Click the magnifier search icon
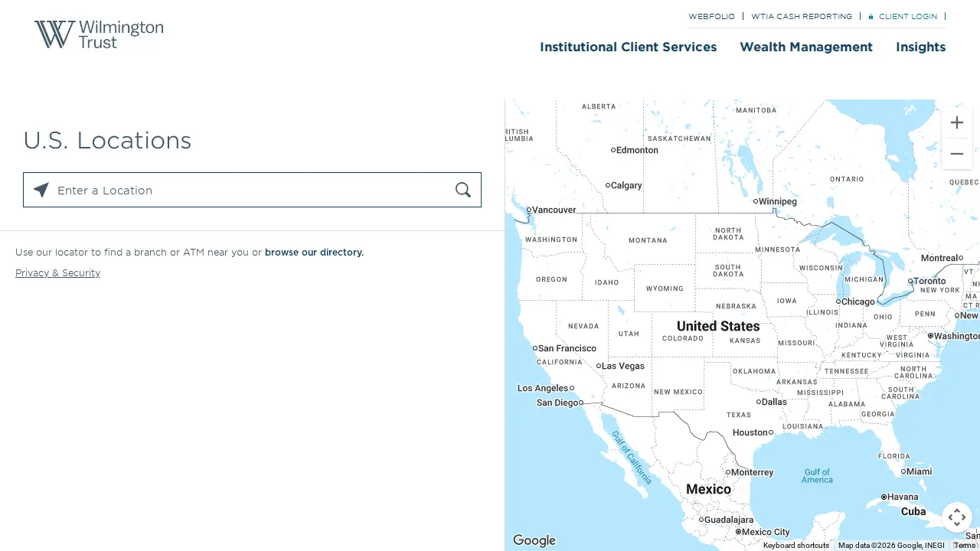The width and height of the screenshot is (980, 551). (x=463, y=190)
